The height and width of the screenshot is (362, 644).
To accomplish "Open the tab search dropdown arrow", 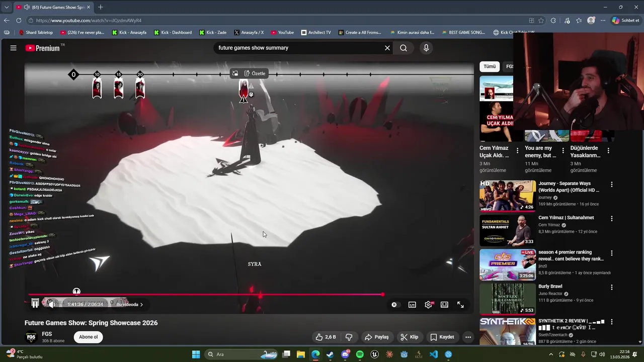I will coord(7,7).
